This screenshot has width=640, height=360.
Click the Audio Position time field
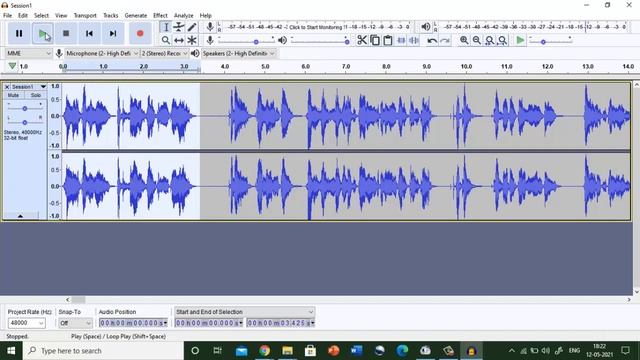[x=133, y=323]
